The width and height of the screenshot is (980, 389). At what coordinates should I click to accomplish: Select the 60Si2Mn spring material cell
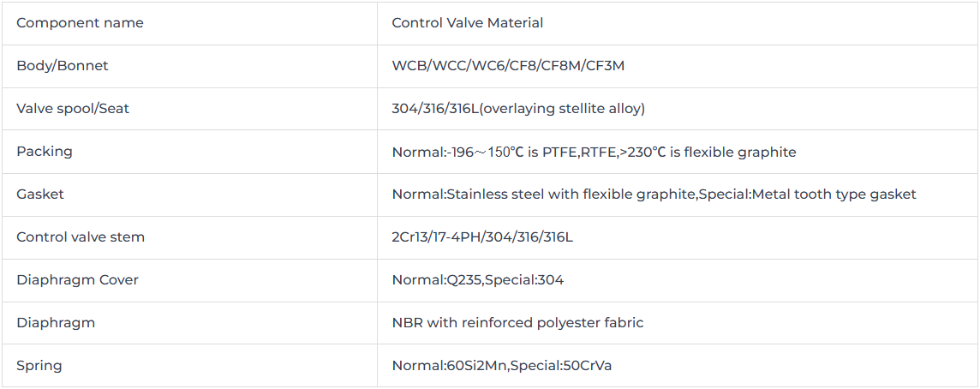pyautogui.click(x=678, y=366)
